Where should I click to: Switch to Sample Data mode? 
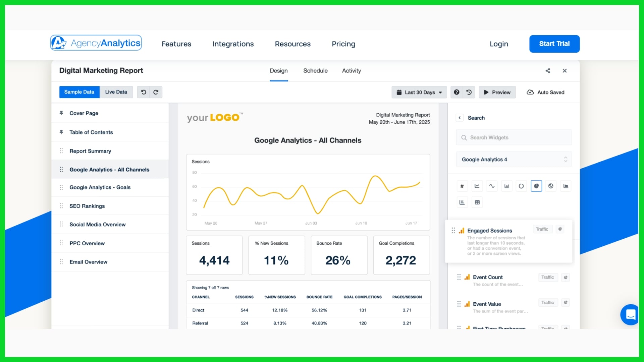79,92
